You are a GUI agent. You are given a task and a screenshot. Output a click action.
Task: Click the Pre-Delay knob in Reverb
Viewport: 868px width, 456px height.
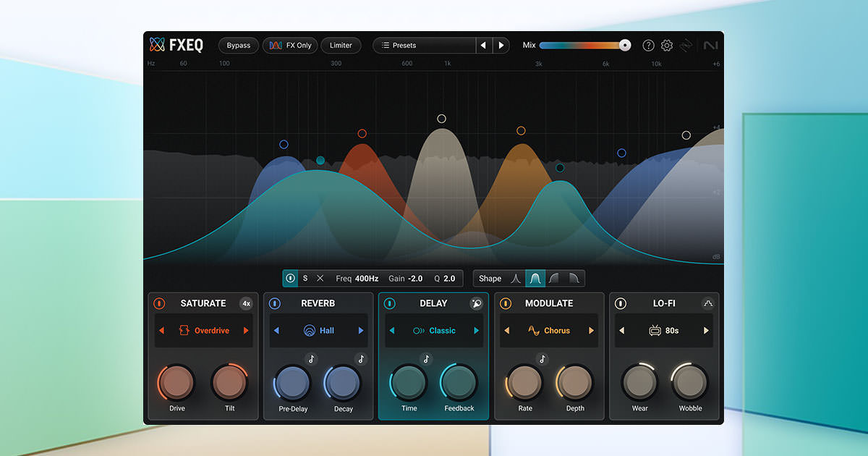293,383
